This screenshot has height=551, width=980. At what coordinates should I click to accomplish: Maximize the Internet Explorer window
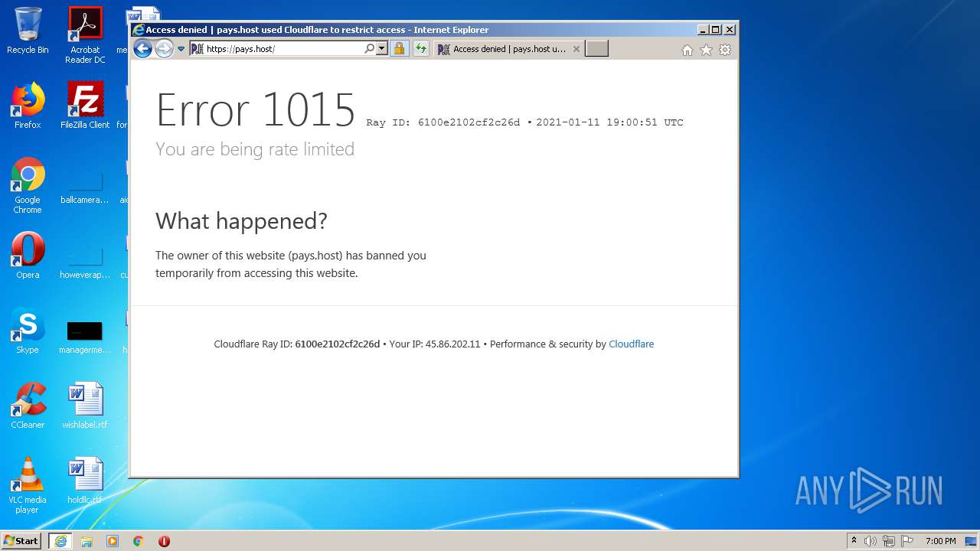(716, 30)
